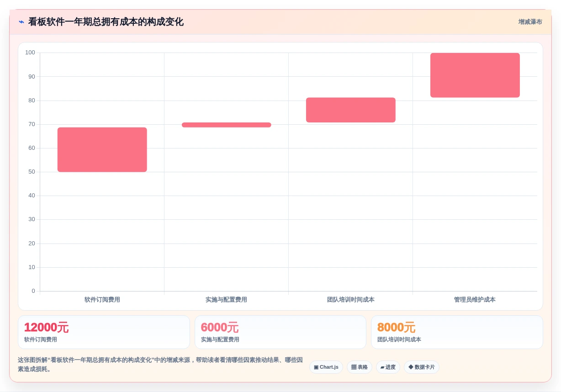Click the description paragraph starting 这张图拆解

tap(160, 365)
